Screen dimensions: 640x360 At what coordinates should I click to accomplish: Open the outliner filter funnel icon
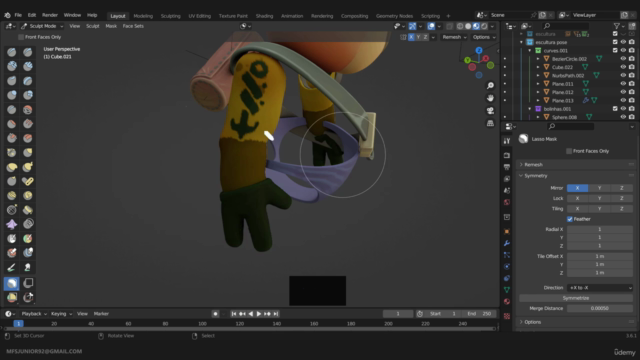617,26
